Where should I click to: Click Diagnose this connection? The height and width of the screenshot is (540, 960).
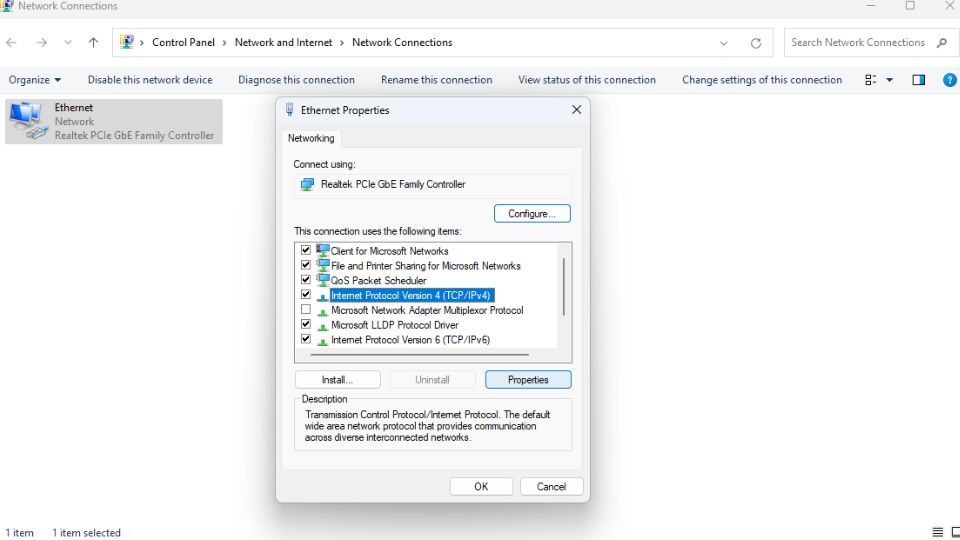point(296,80)
